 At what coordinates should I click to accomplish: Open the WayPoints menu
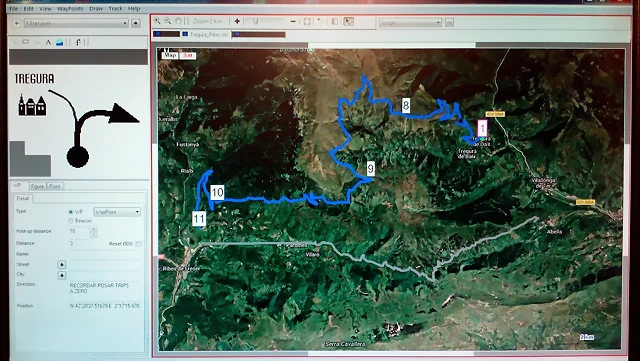point(70,9)
